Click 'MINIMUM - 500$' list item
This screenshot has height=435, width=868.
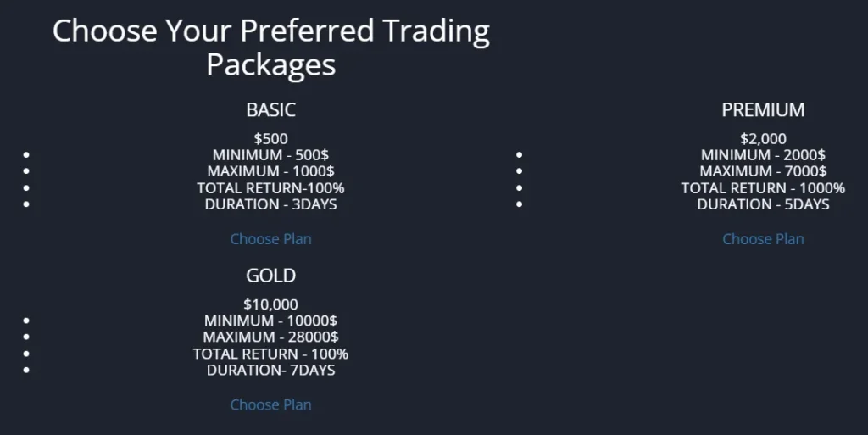(x=270, y=155)
